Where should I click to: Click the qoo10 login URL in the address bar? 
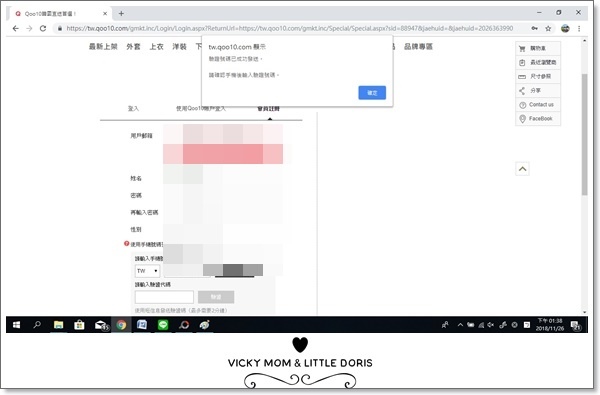pyautogui.click(x=289, y=28)
